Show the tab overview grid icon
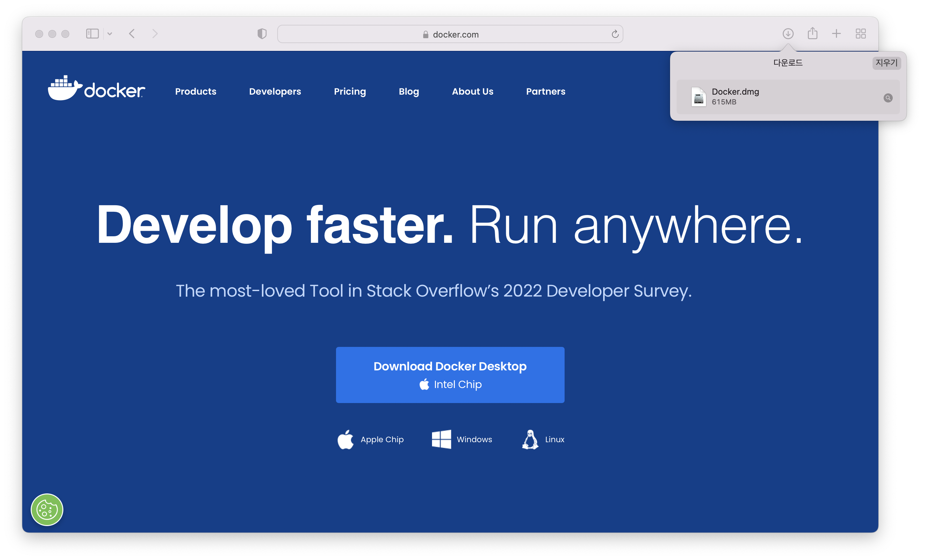This screenshot has width=930, height=560. (860, 34)
